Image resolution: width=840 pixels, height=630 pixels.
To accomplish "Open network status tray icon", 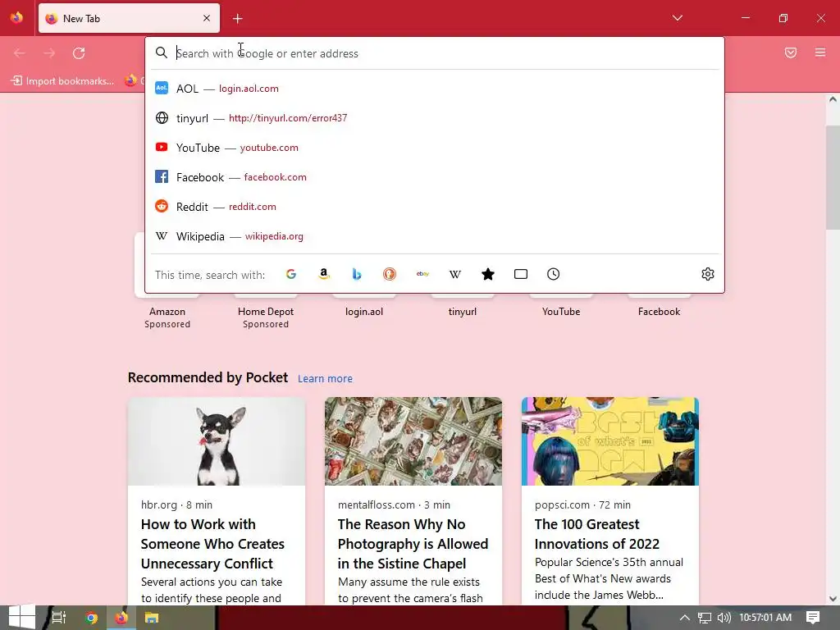I will coord(705,618).
